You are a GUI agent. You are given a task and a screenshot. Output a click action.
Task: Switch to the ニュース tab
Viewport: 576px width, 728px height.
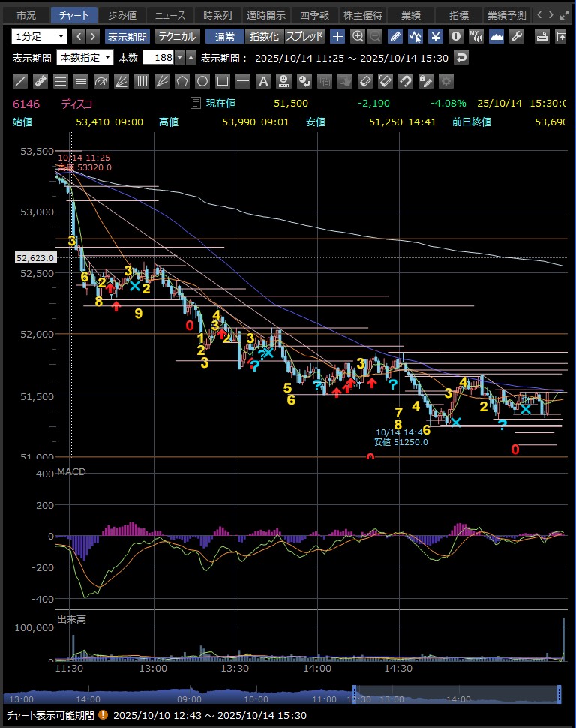point(169,15)
